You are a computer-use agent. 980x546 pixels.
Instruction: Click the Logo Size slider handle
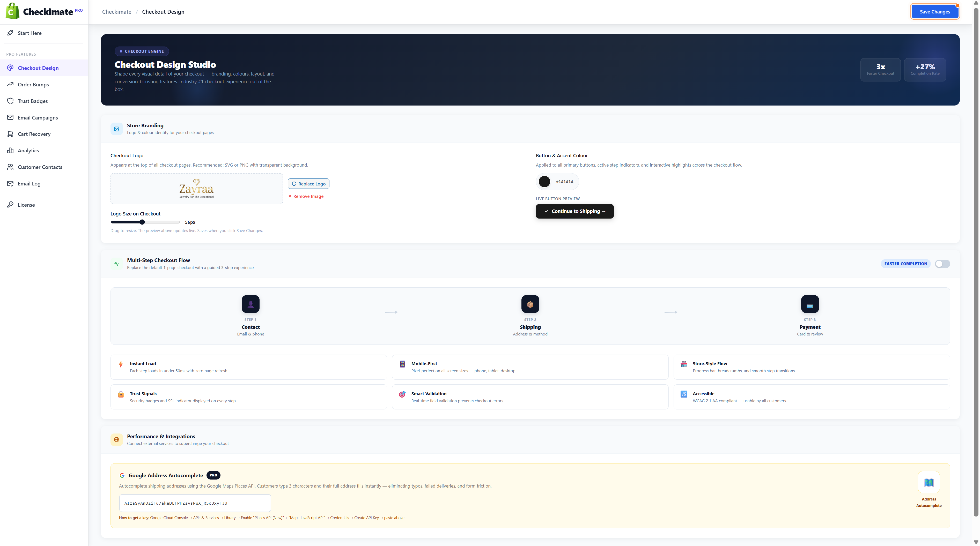pos(142,222)
